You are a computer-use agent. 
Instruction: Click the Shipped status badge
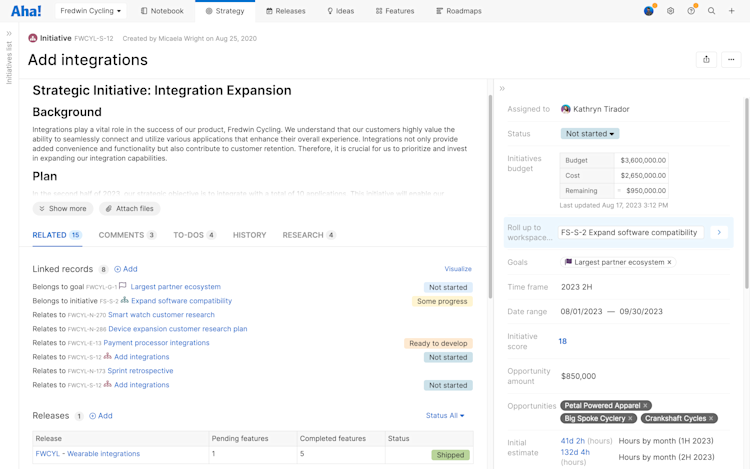(450, 455)
